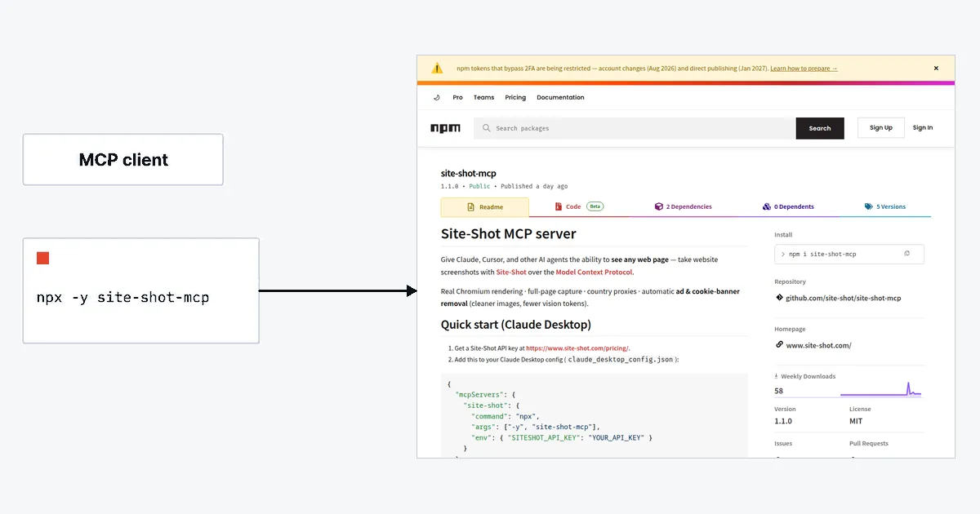Focus the Search packages input field

tap(635, 128)
